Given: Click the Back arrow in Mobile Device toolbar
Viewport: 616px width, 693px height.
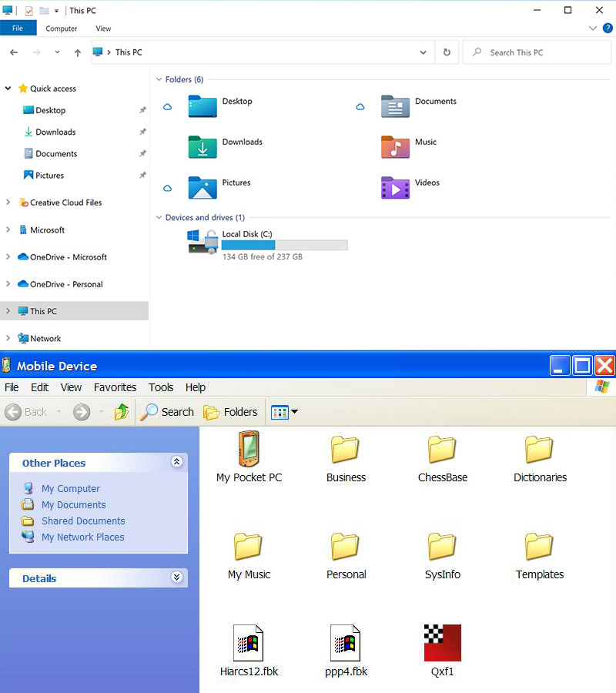Looking at the screenshot, I should tap(13, 412).
